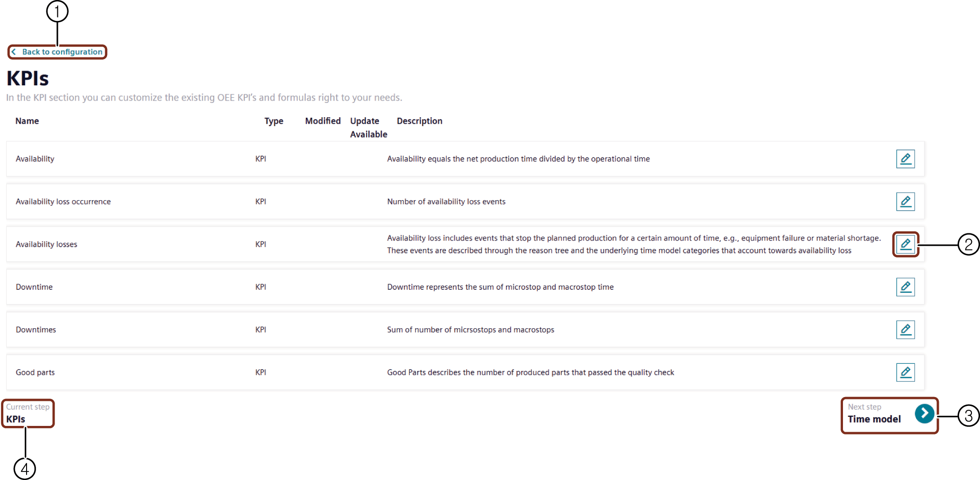
Task: Click the KPIs page heading
Action: [x=27, y=78]
